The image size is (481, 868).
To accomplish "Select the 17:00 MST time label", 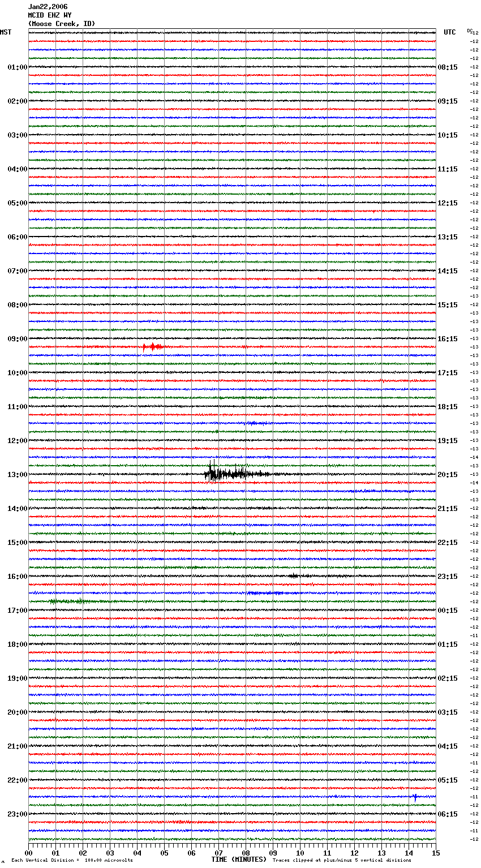I will [x=18, y=611].
